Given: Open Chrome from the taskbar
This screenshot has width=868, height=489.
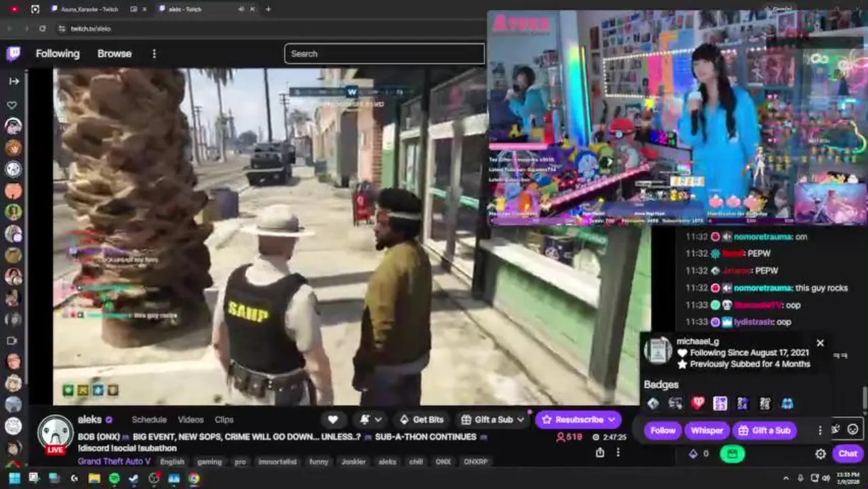Looking at the screenshot, I should pyautogui.click(x=194, y=478).
